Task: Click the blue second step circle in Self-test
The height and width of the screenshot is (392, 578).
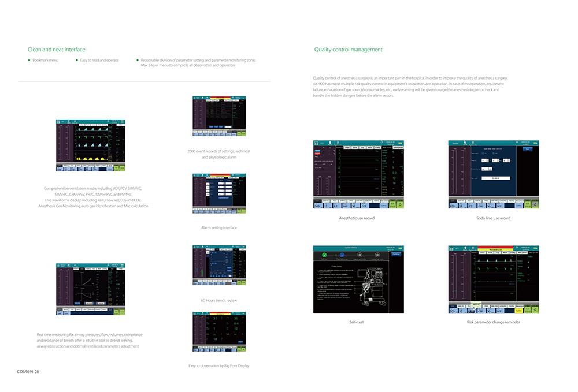Action: pyautogui.click(x=343, y=254)
